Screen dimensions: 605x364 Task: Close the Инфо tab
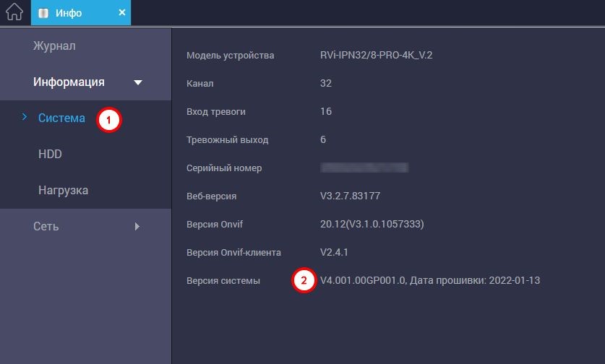point(121,13)
